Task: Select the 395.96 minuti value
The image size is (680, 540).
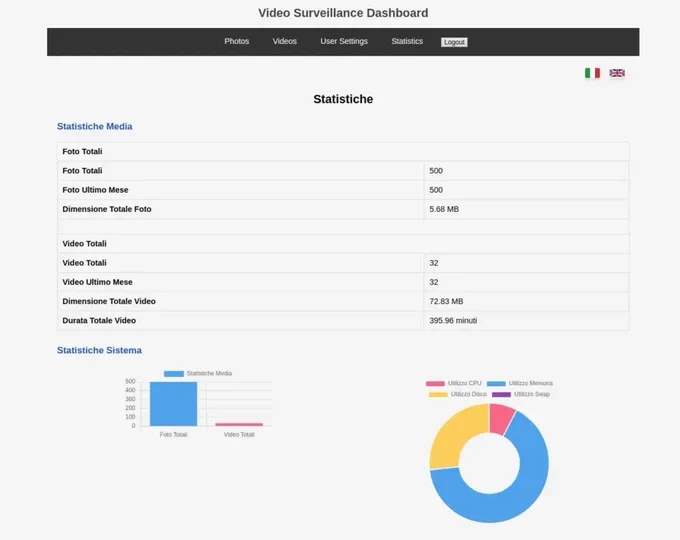Action: pos(453,321)
